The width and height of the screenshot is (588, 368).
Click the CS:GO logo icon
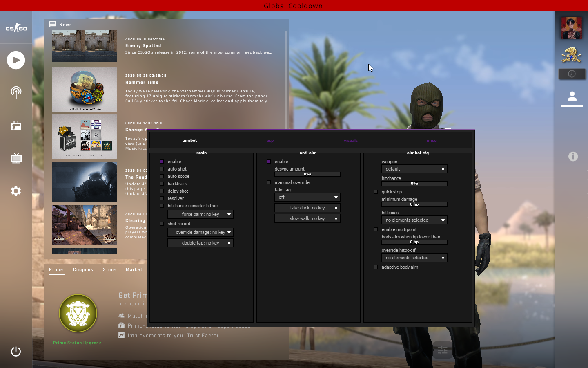pos(16,28)
